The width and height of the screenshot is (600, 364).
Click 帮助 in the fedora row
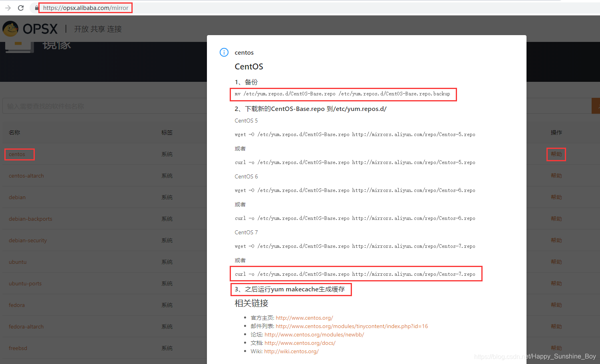pyautogui.click(x=556, y=305)
